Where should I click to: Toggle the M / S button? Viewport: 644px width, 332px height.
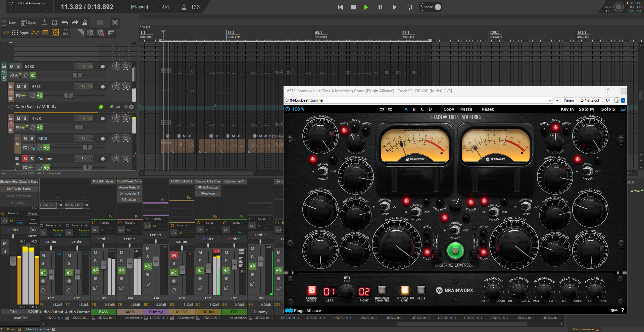point(421,290)
